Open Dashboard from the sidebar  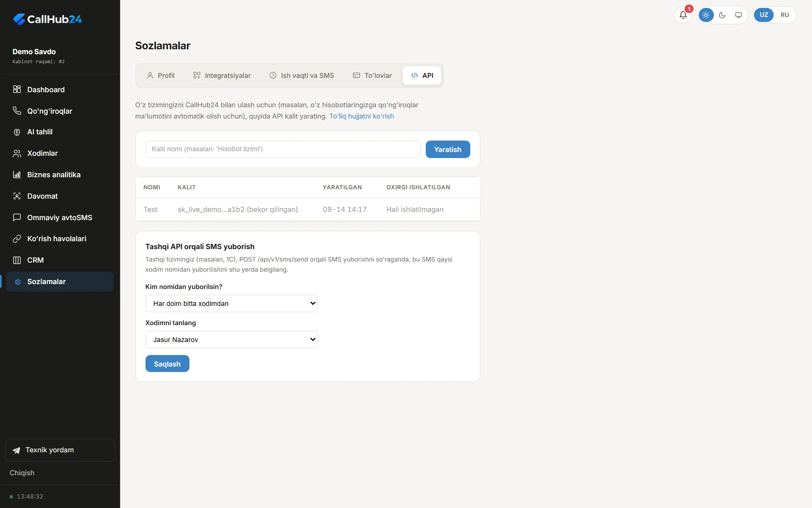point(60,90)
